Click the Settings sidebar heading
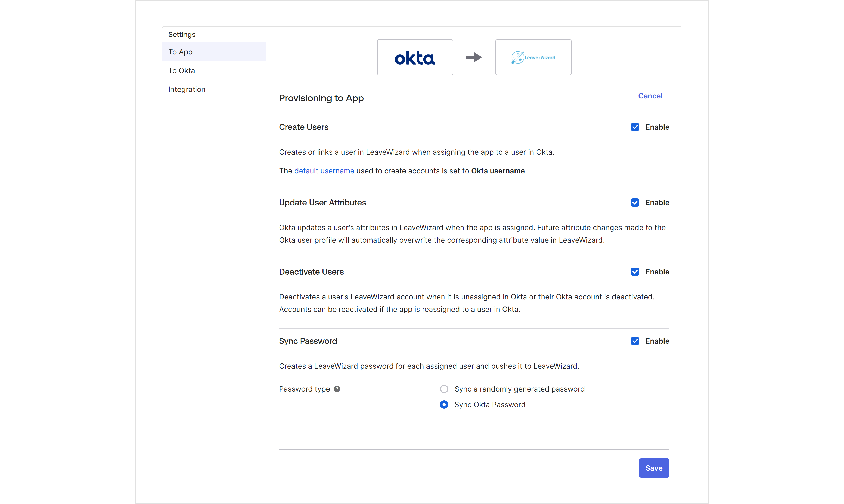Image resolution: width=844 pixels, height=504 pixels. 182,34
